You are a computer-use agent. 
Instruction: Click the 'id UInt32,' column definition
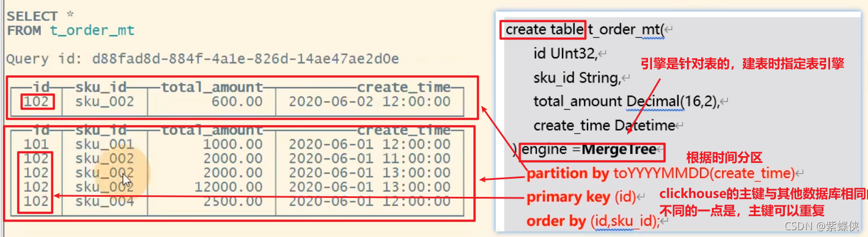click(565, 54)
